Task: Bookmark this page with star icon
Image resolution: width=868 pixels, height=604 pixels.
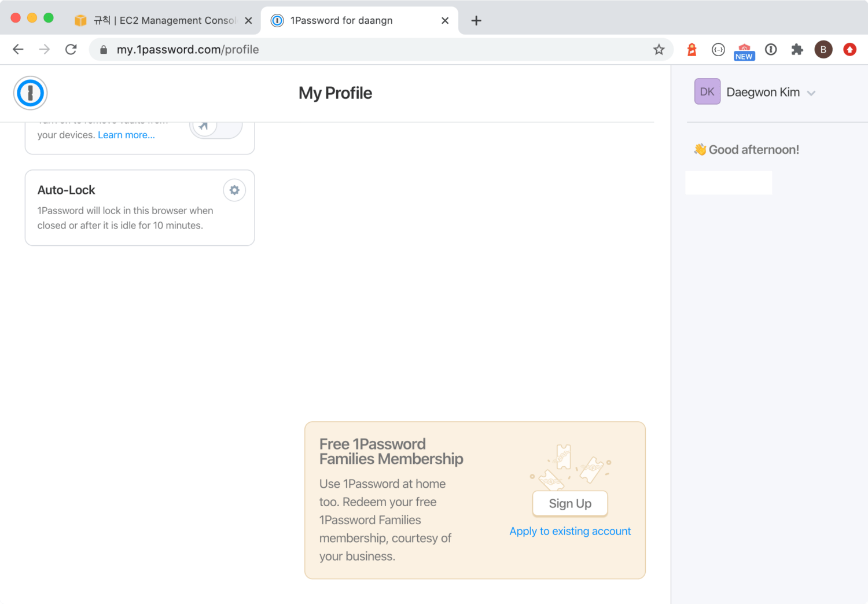Action: 659,50
